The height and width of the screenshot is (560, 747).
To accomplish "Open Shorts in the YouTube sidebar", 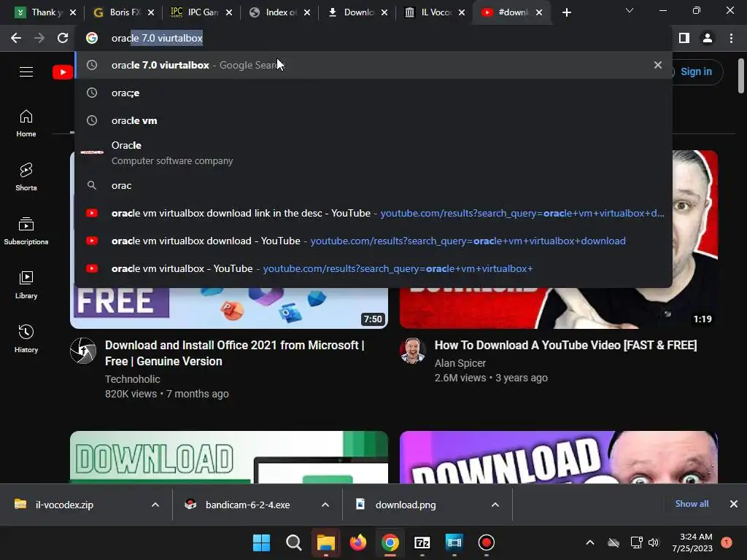I will coord(26,177).
